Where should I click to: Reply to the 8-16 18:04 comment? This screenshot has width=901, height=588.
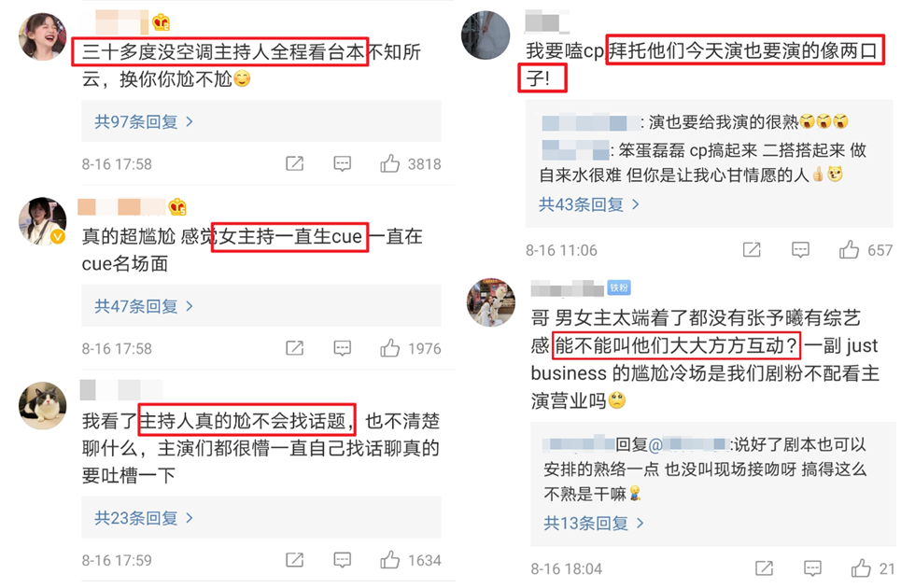pos(812,567)
